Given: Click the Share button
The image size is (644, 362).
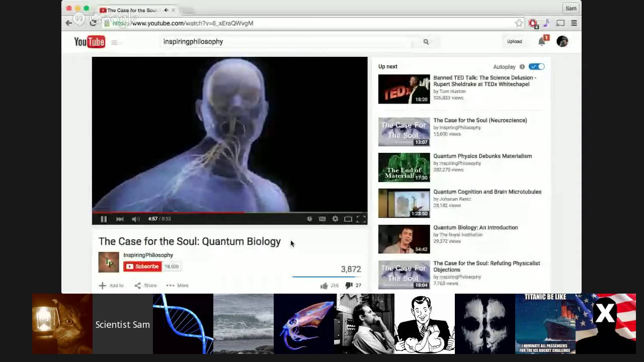Looking at the screenshot, I should point(145,286).
